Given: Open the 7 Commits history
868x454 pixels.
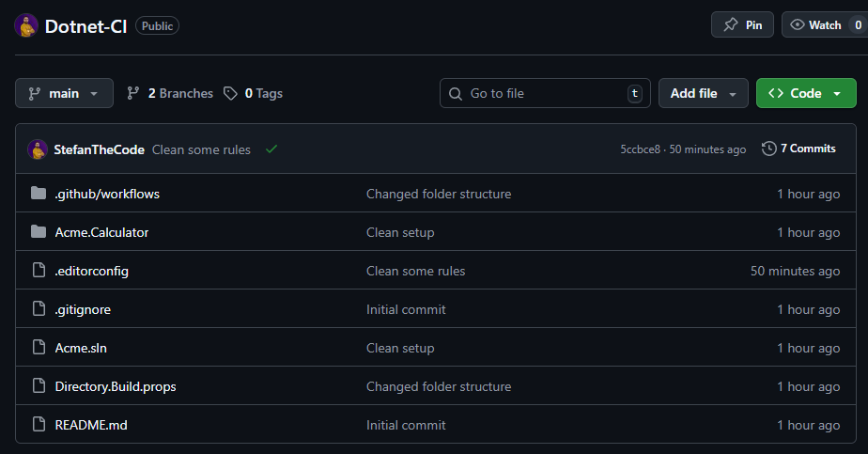Looking at the screenshot, I should click(798, 149).
